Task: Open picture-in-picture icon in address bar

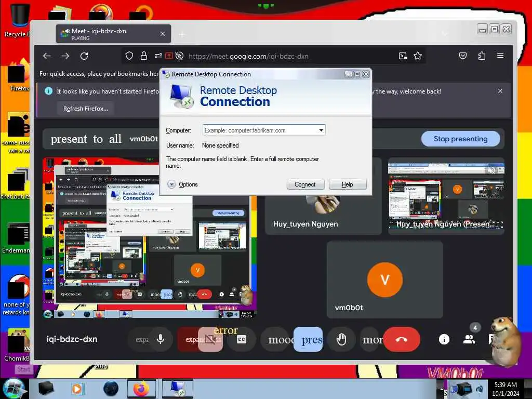Action: pyautogui.click(x=403, y=56)
